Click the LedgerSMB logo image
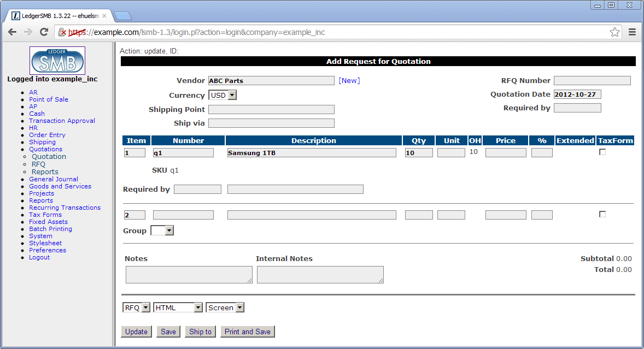This screenshot has width=644, height=349. tap(57, 61)
